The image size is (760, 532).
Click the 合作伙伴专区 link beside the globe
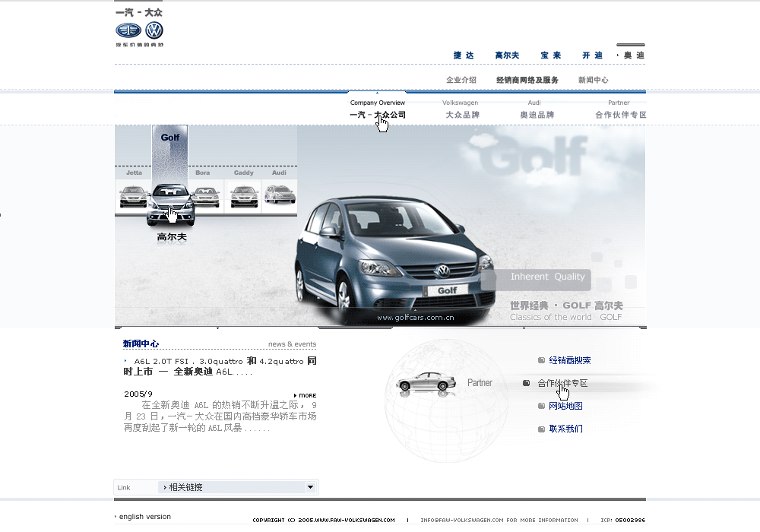[x=562, y=383]
